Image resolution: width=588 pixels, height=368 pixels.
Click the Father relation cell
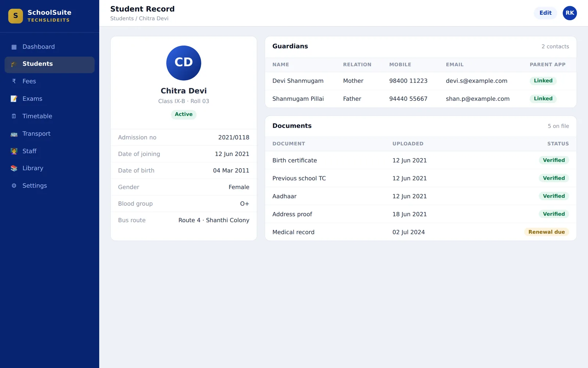352,99
